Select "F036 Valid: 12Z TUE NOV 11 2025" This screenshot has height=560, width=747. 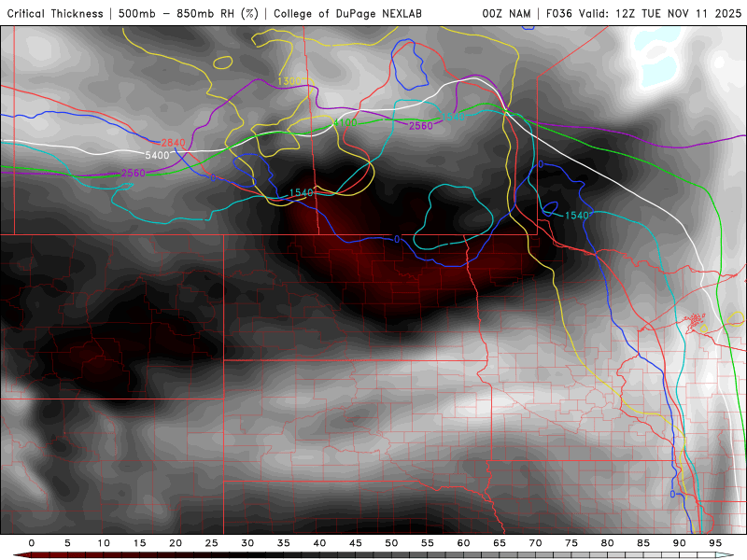[x=643, y=14]
